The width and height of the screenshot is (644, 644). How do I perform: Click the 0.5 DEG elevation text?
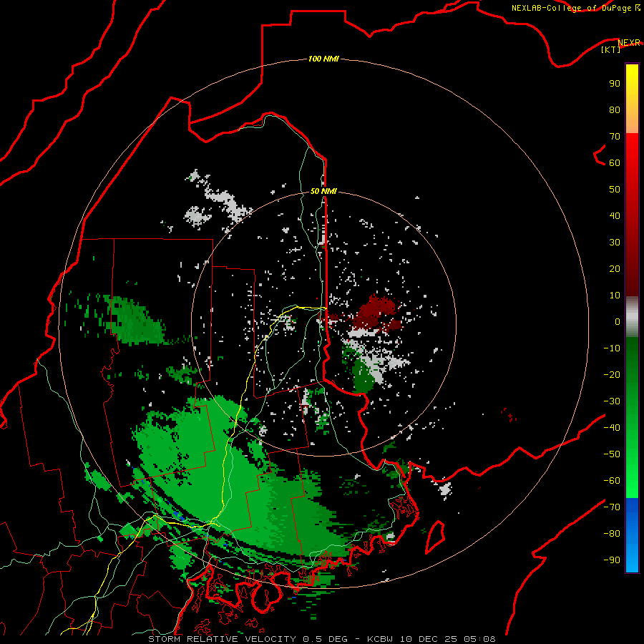tap(326, 639)
